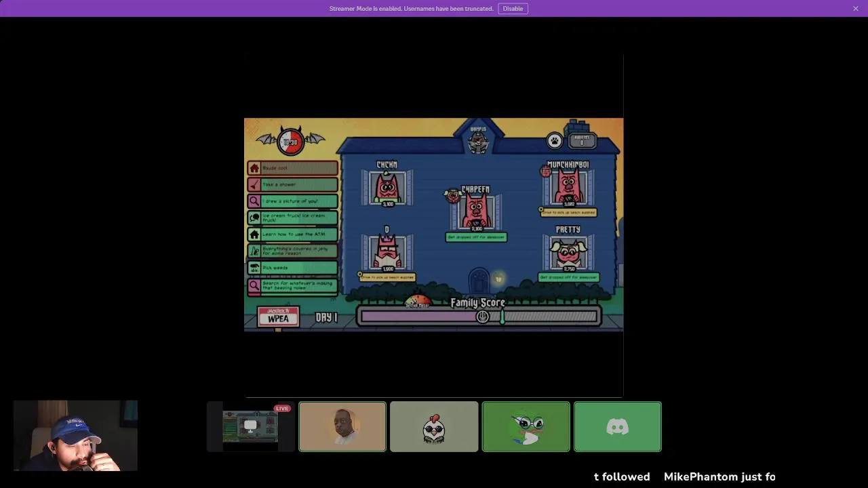Click the paw print icon on the roof
Viewport: 868px width, 488px height.
pyautogui.click(x=555, y=140)
